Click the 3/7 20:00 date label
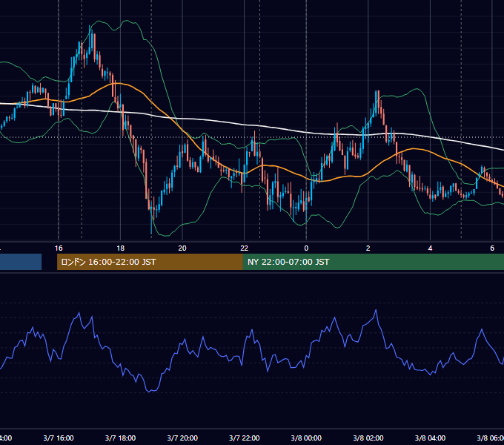Viewport: 504px width, 445px height. 182,438
